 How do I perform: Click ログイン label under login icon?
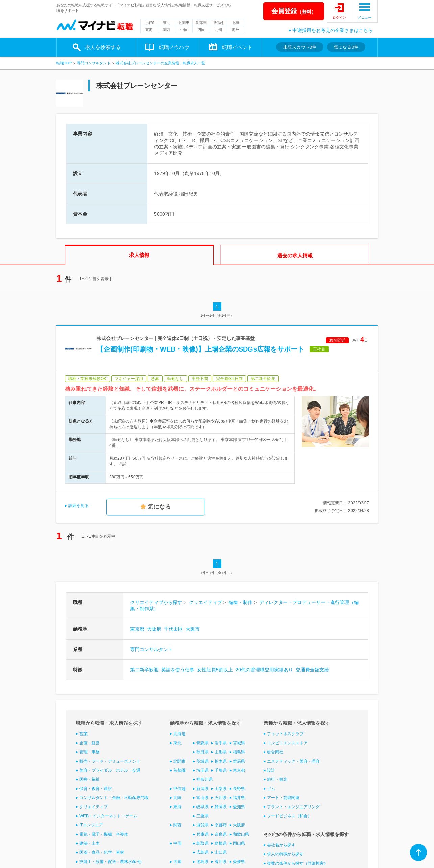coord(339,18)
